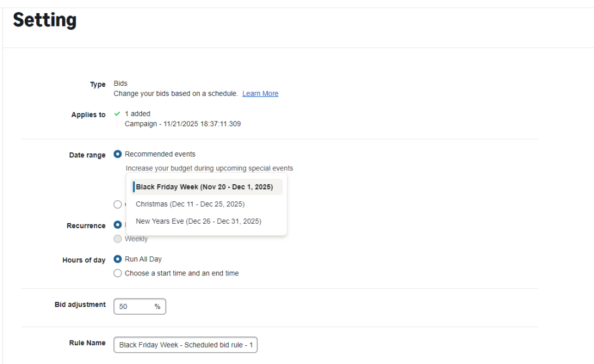Select New Years Eve from the dropdown
Viewport: 594px width, 364px height.
pyautogui.click(x=199, y=222)
